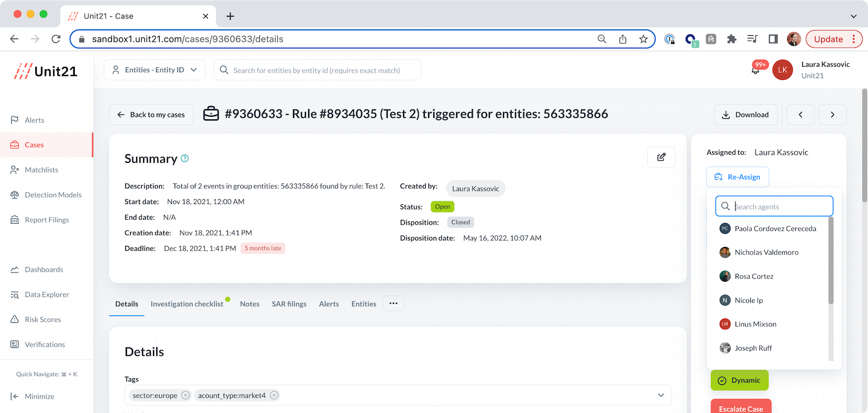The image size is (868, 413).
Task: Minimize the sidebar navigation
Action: click(x=33, y=397)
